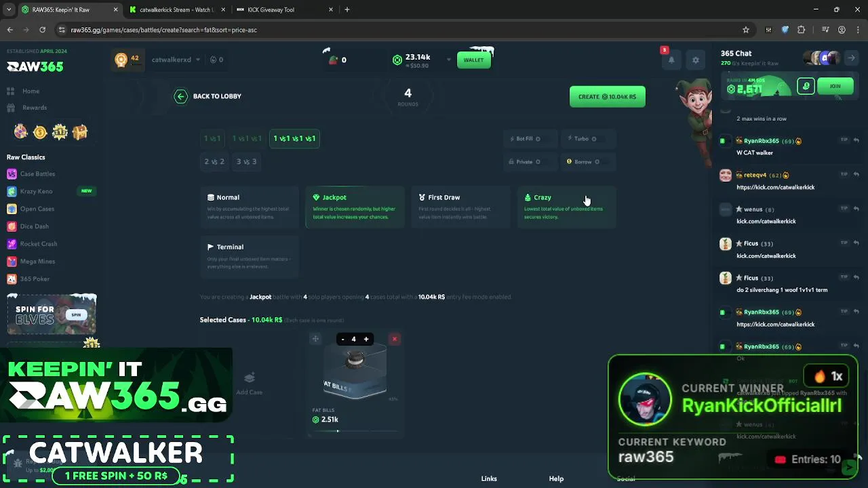Click the rain tip icon beside Join
Image resolution: width=868 pixels, height=488 pixels.
point(806,86)
